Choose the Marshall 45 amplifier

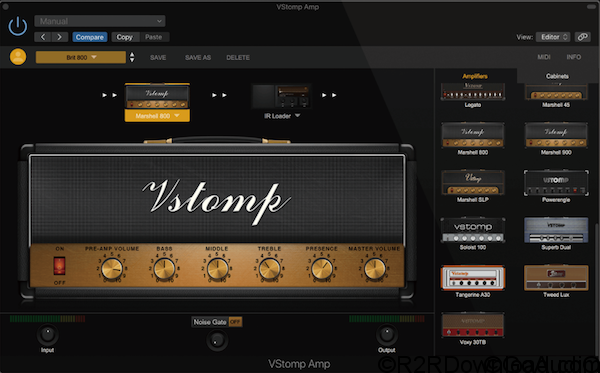(x=556, y=96)
